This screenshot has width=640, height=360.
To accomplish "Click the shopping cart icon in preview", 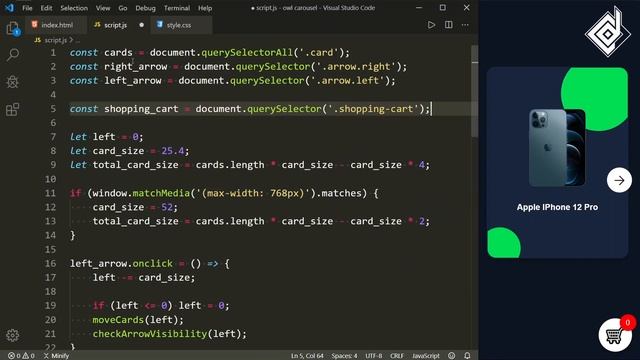I will [614, 336].
